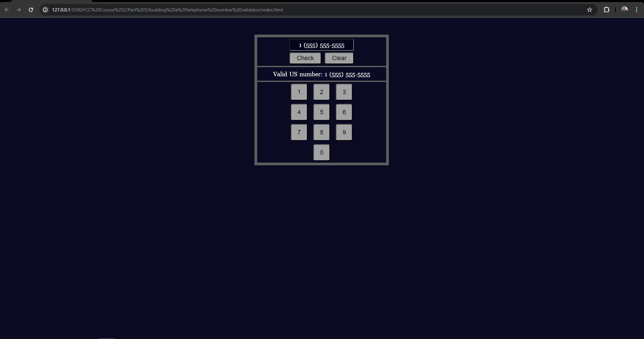The image size is (644, 339).
Task: Click the Check button
Action: 305,58
